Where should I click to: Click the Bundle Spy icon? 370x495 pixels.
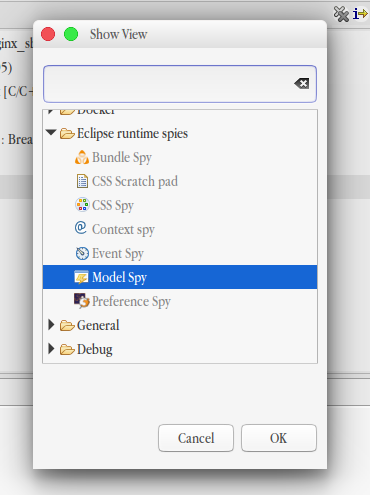(x=82, y=157)
